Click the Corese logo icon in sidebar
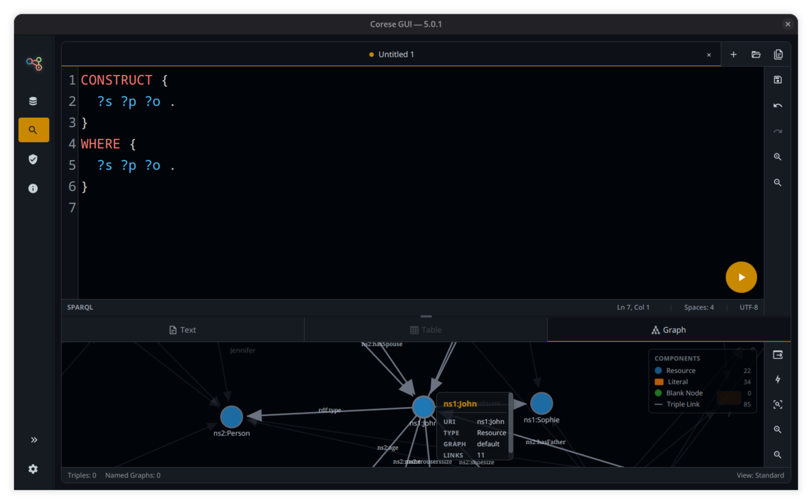812x504 pixels. [34, 63]
